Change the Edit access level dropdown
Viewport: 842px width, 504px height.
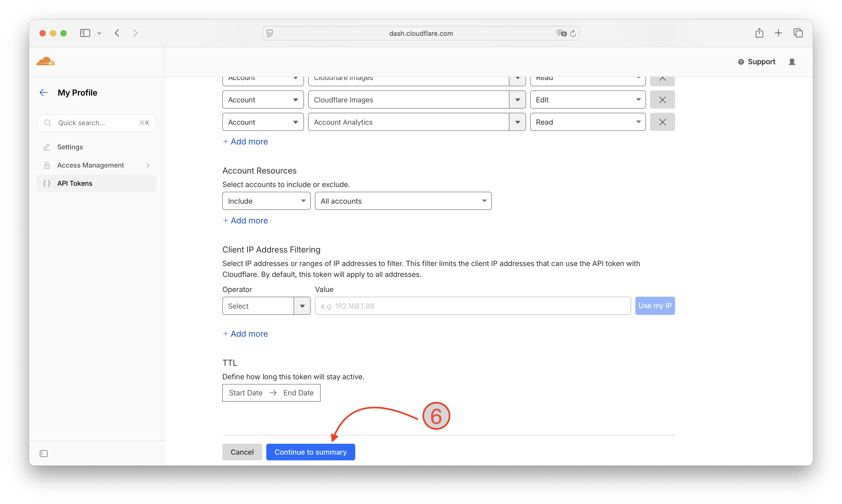(588, 100)
